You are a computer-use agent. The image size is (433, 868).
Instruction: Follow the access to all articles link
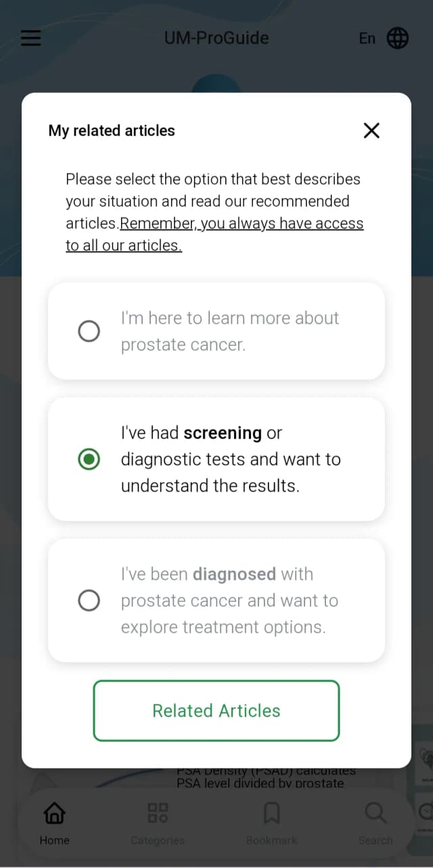tap(214, 234)
